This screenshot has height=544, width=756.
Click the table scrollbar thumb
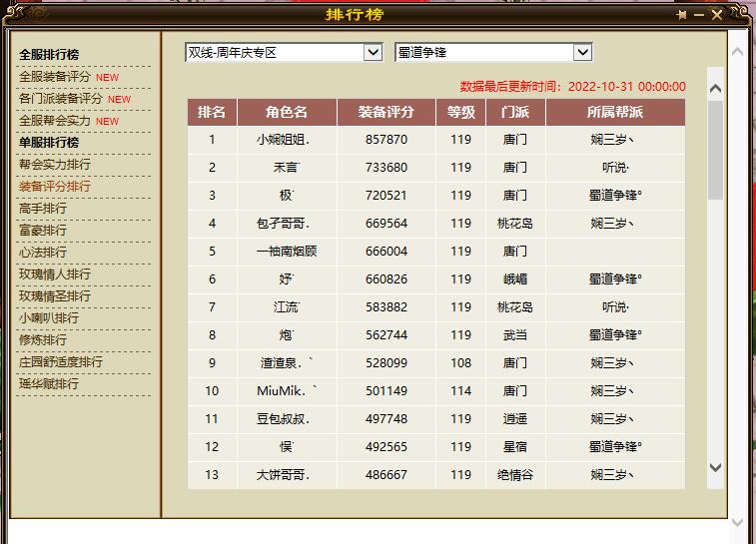[x=715, y=150]
